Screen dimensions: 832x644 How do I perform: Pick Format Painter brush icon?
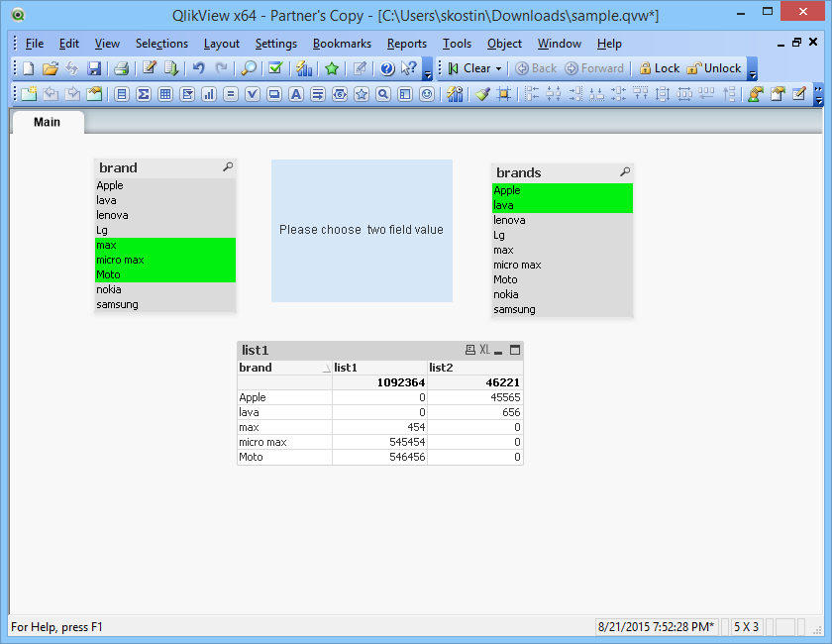click(482, 94)
